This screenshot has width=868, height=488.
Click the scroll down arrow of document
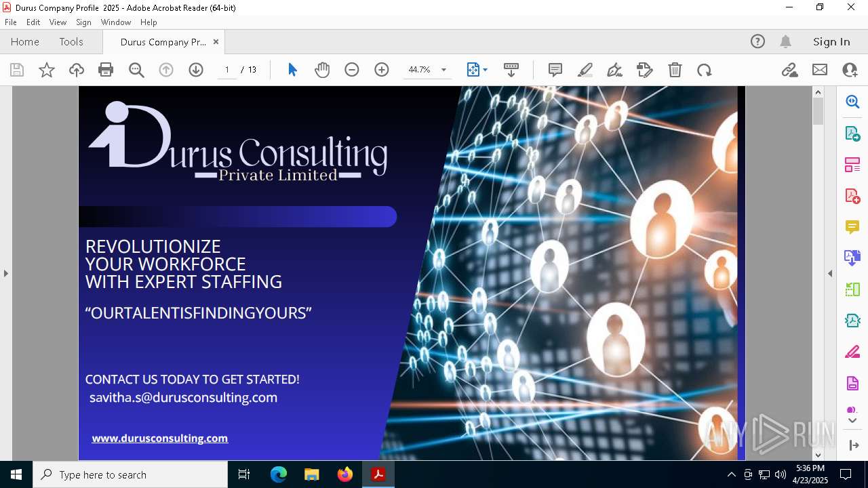coord(818,455)
